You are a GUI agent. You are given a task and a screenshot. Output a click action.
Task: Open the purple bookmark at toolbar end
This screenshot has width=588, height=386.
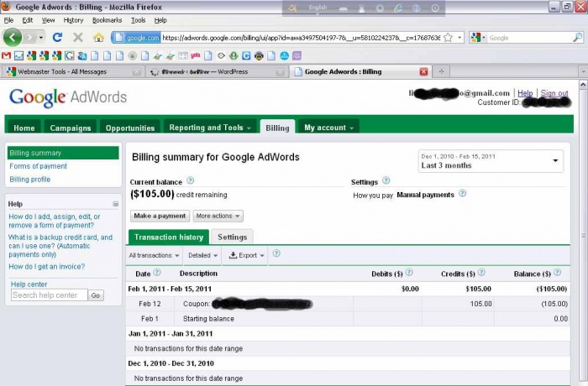click(x=297, y=56)
